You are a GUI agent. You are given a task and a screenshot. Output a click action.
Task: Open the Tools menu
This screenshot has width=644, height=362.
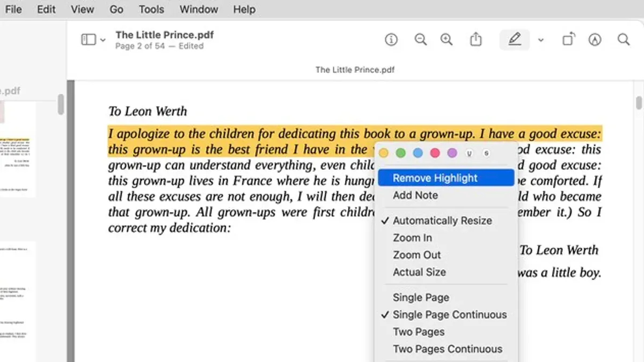[151, 9]
